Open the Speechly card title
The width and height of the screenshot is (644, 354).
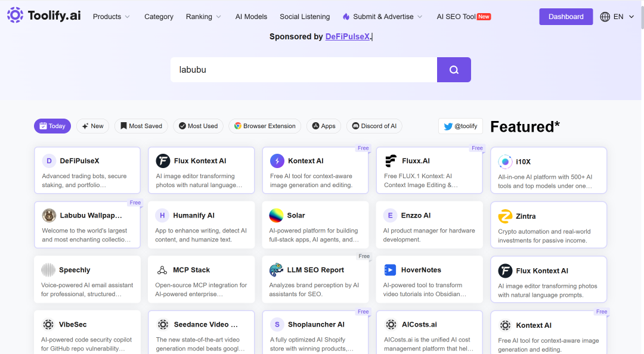point(75,270)
